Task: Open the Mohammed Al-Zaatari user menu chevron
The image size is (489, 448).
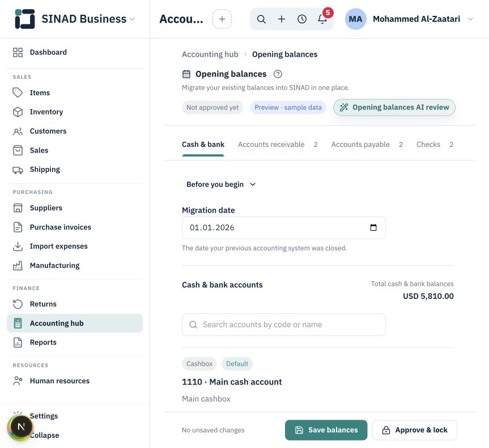Action: click(x=471, y=19)
